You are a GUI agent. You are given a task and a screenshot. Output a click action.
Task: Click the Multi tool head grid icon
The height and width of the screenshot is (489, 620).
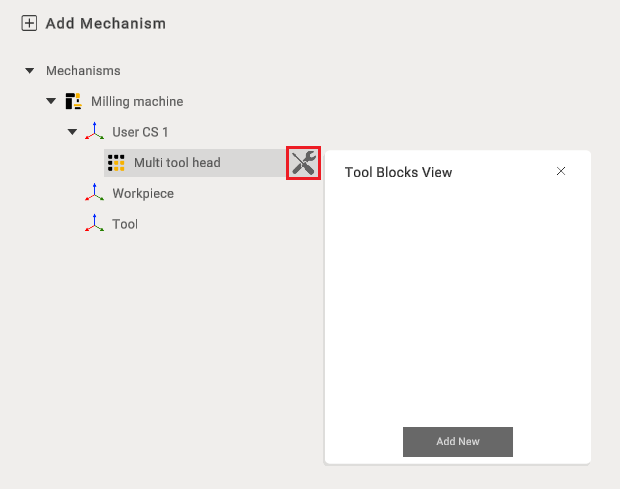click(116, 163)
